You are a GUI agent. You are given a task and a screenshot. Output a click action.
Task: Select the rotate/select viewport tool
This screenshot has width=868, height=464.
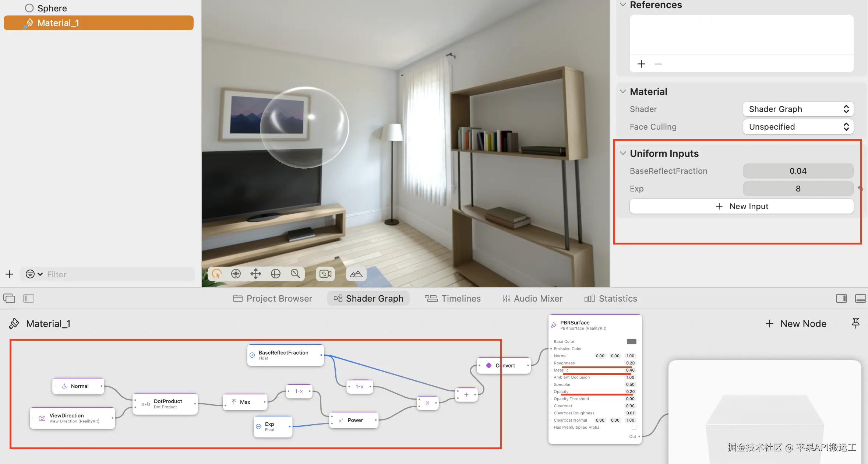(217, 274)
